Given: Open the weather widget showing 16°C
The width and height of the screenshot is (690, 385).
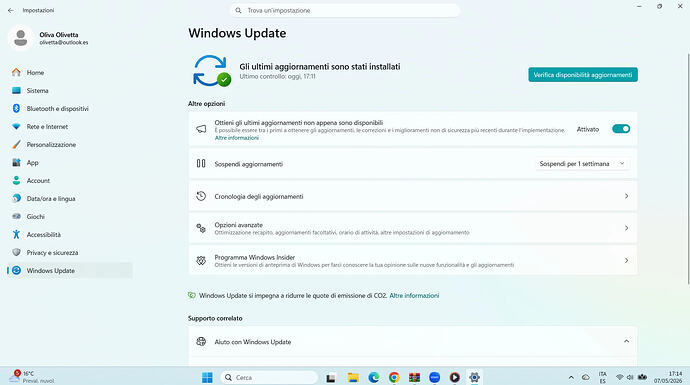Looking at the screenshot, I should (x=31, y=377).
